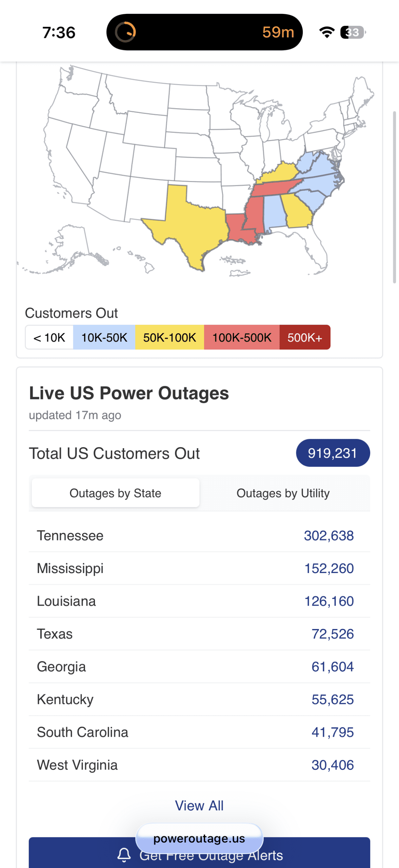Click the 10K-50K legend swatch
The height and width of the screenshot is (868, 399).
[104, 337]
